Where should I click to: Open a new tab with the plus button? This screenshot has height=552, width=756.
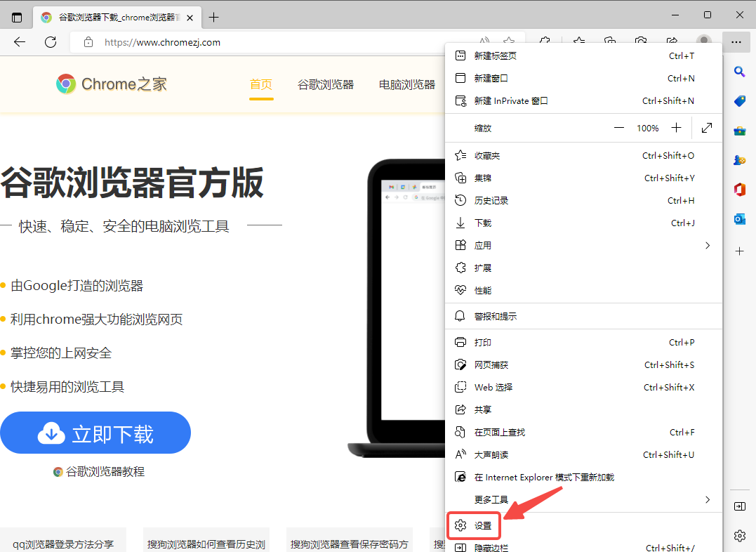pyautogui.click(x=213, y=18)
